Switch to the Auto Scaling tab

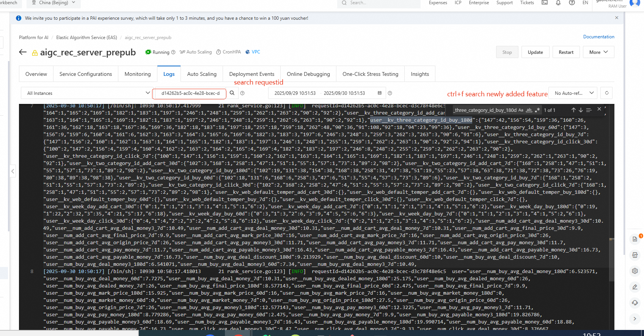(x=202, y=74)
